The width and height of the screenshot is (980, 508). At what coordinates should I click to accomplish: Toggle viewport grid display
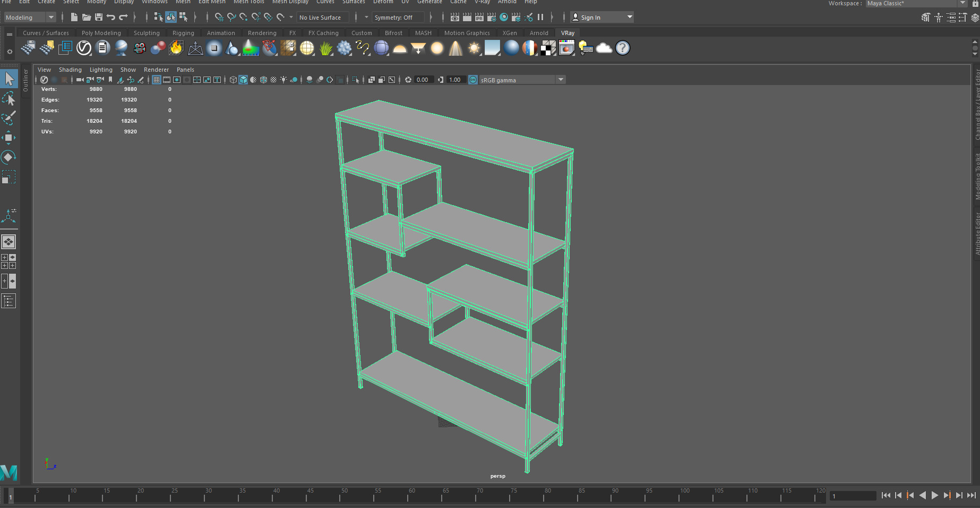tap(157, 80)
